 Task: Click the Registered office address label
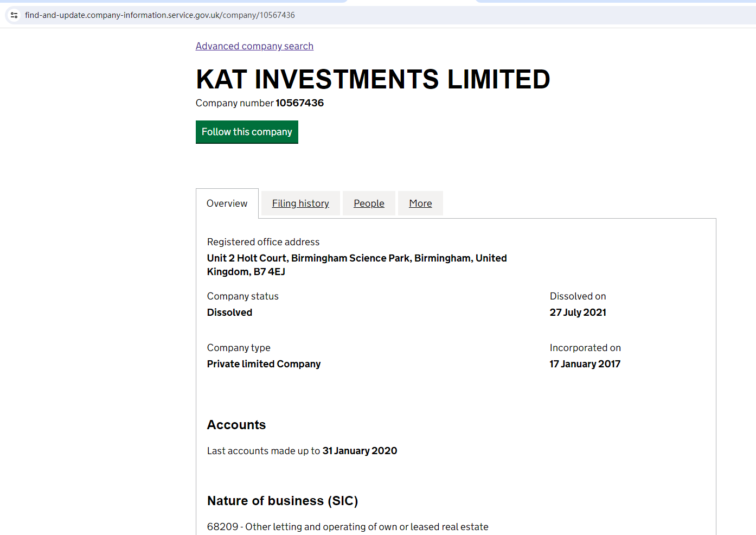tap(263, 242)
